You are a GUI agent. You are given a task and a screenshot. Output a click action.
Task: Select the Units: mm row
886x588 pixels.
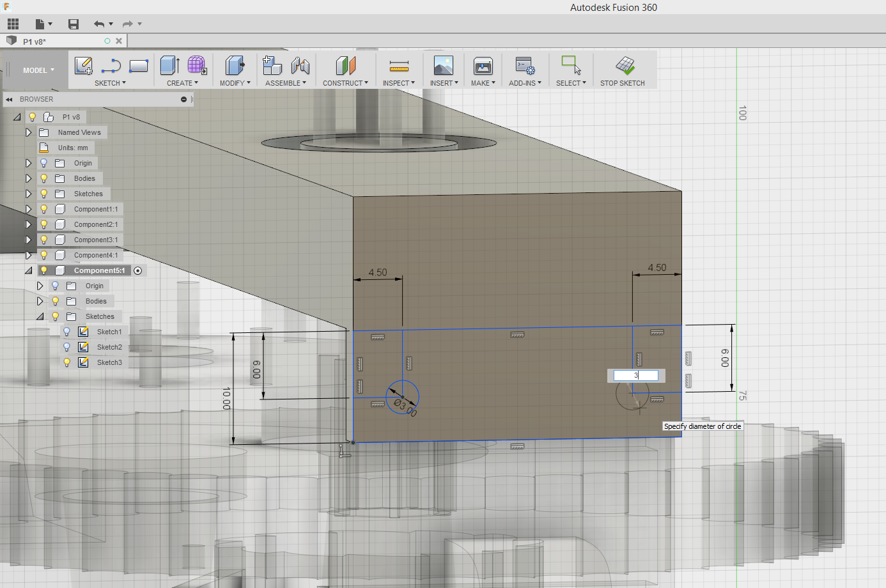(65, 148)
